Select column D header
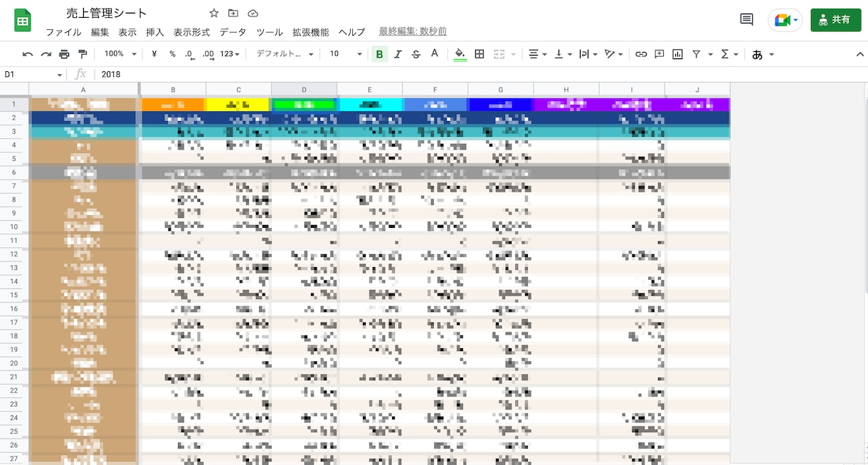The height and width of the screenshot is (465, 868). pos(304,89)
